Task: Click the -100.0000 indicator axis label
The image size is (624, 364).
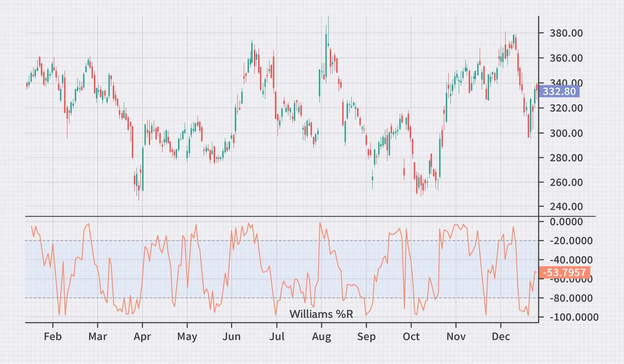Action: [574, 317]
